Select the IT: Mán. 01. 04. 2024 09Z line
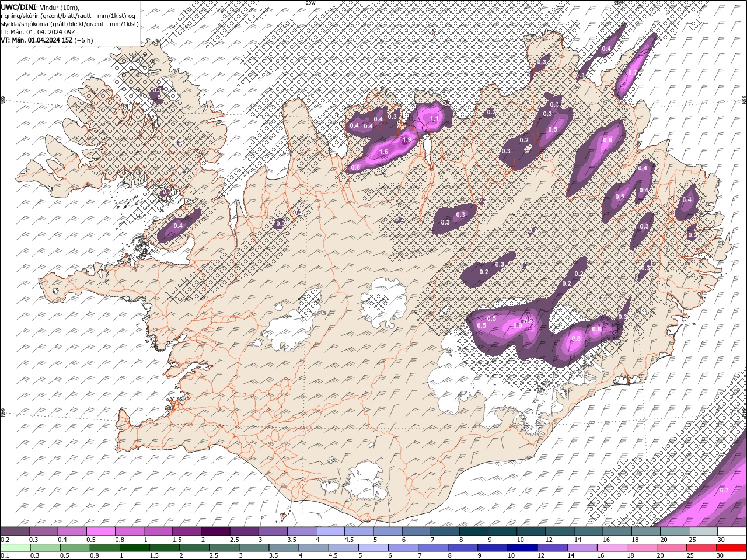The image size is (747, 560). 38,32
